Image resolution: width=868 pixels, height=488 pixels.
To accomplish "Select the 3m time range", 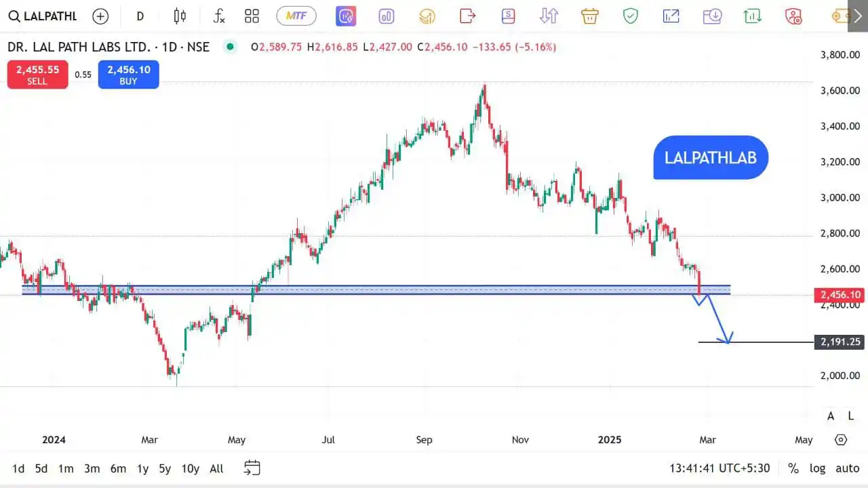I will (92, 468).
